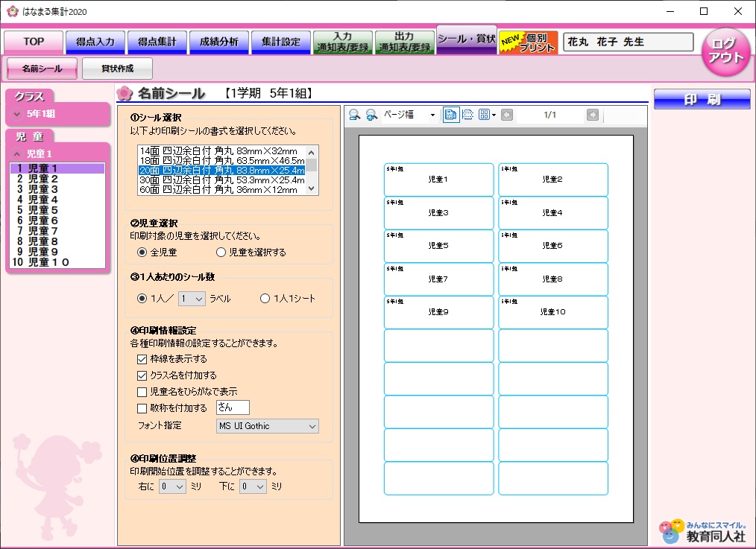Select 児童10 in student list

click(x=57, y=262)
